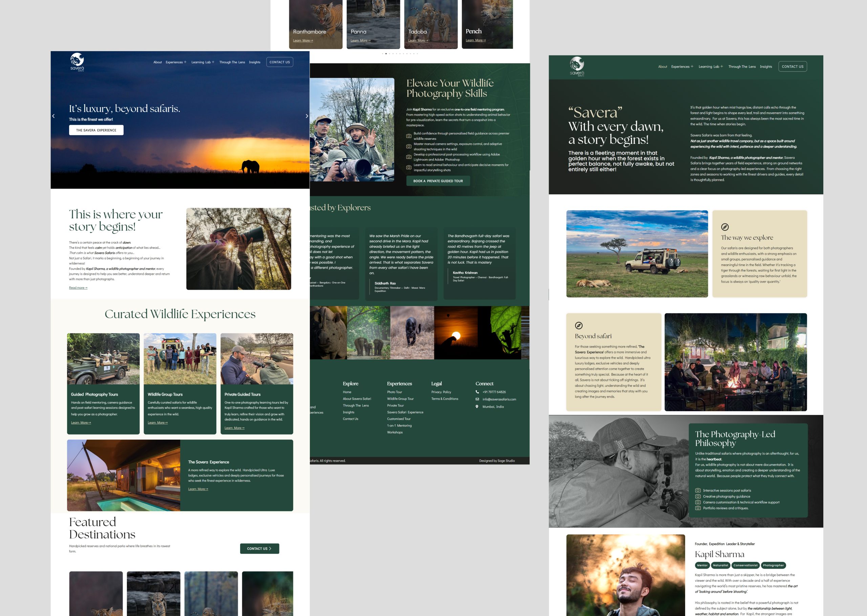867x616 pixels.
Task: Open Through The Lens in green page navigation
Action: click(742, 67)
